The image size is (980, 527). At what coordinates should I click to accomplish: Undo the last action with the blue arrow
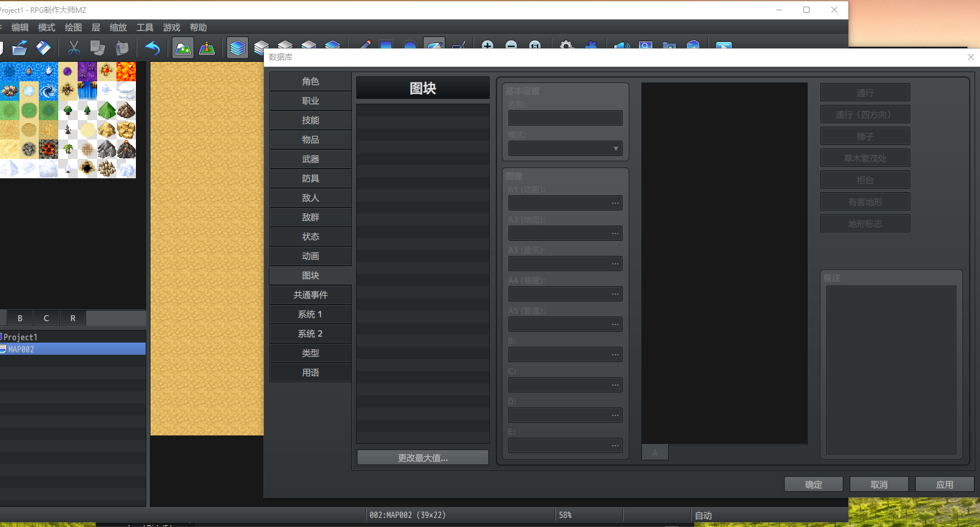152,48
